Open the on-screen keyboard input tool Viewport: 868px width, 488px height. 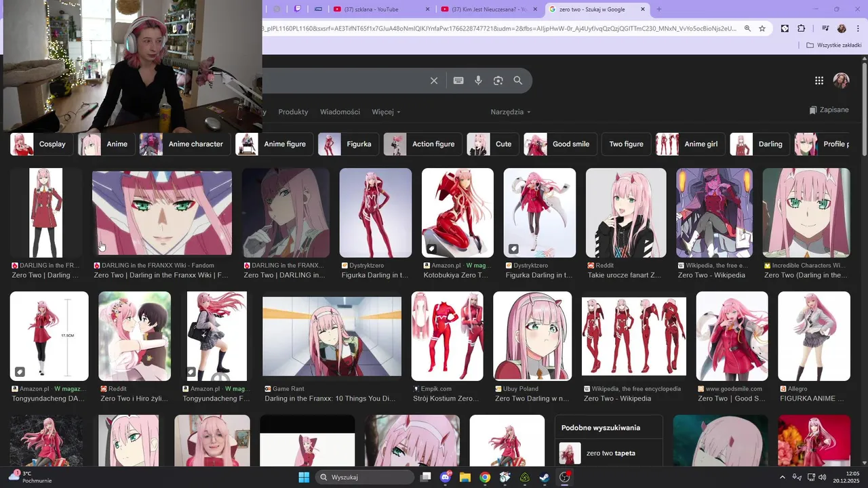click(458, 81)
